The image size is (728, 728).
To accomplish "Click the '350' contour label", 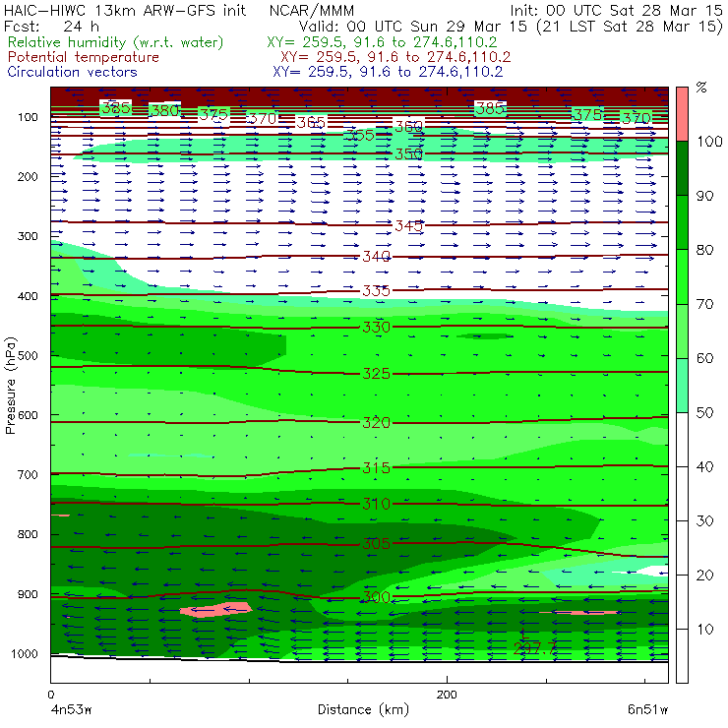I will coord(408,154).
